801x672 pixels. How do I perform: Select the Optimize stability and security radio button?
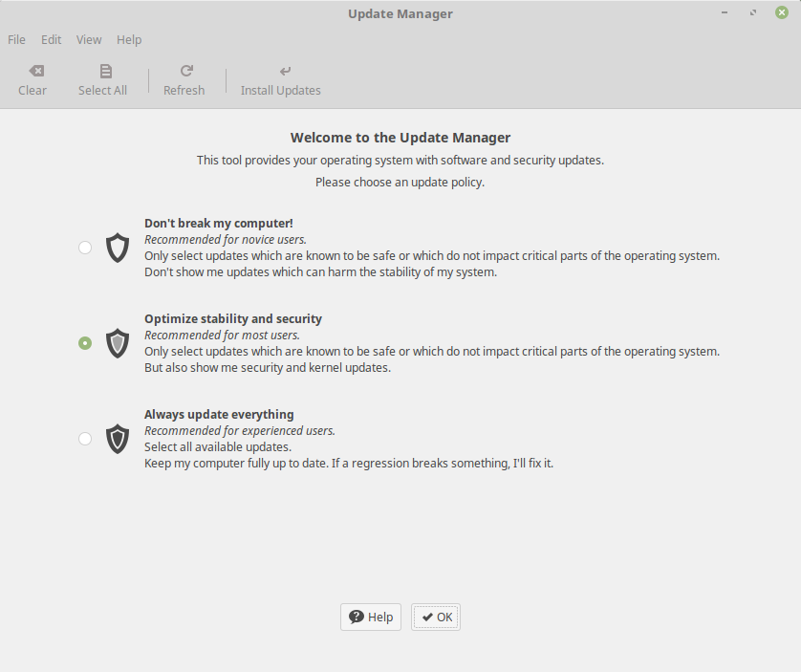(x=85, y=343)
